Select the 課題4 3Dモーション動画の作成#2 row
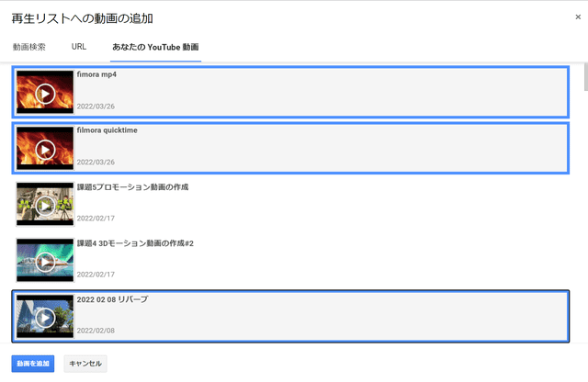This screenshot has height=382, width=588. click(290, 260)
